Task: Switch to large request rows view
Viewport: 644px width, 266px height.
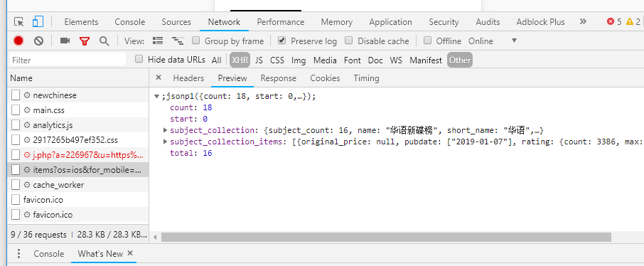Action: (158, 41)
